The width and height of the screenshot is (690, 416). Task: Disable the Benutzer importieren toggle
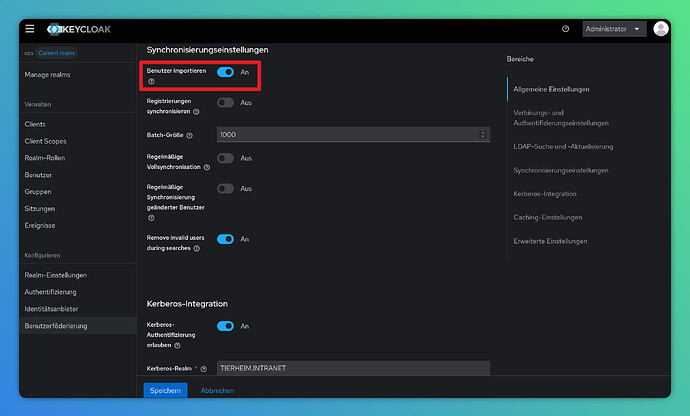click(225, 72)
